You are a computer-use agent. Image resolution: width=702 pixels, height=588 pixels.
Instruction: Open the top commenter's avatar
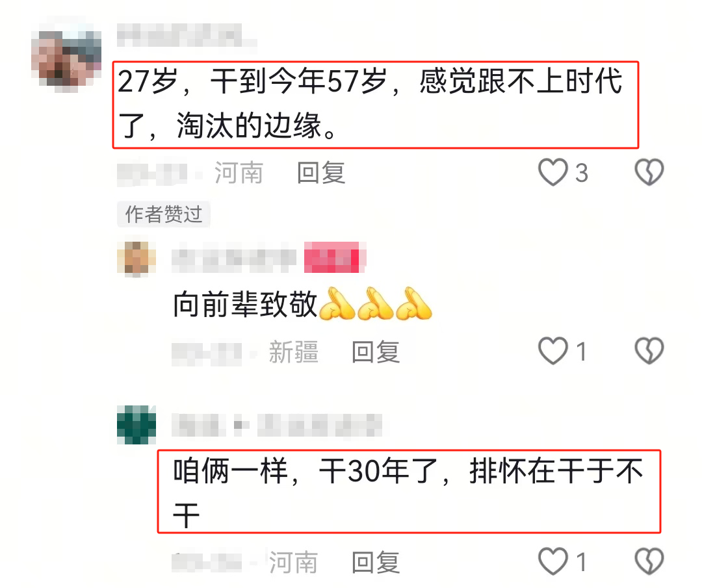click(x=66, y=58)
